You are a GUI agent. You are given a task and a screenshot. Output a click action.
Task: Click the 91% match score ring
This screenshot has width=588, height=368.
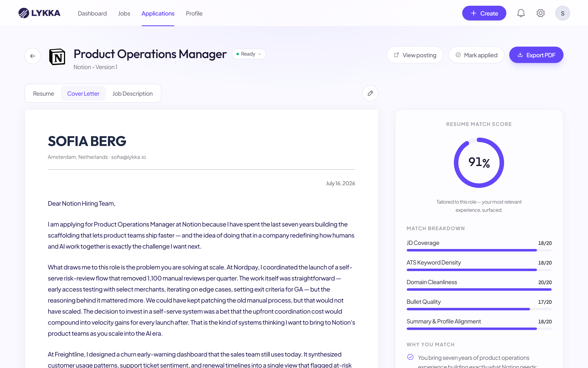(x=479, y=163)
